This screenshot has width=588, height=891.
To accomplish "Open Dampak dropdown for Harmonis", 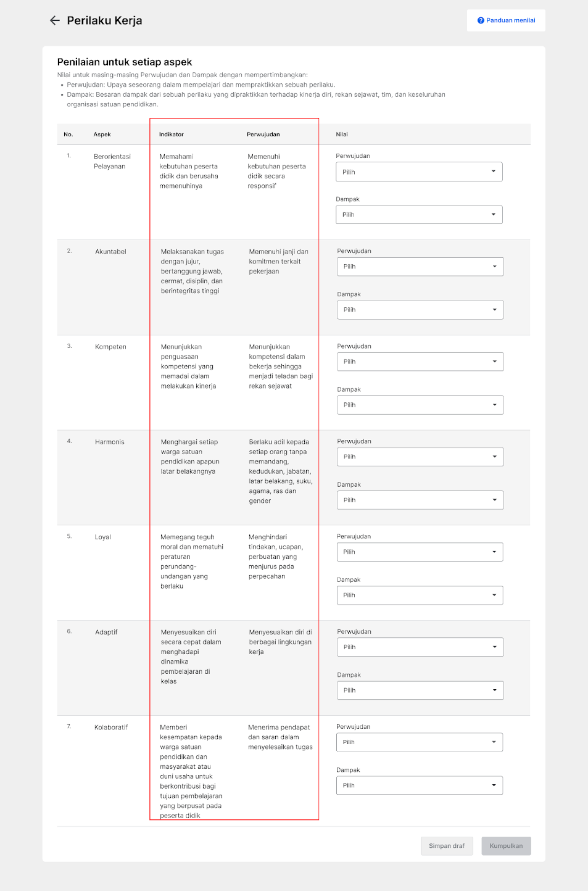I will point(420,500).
